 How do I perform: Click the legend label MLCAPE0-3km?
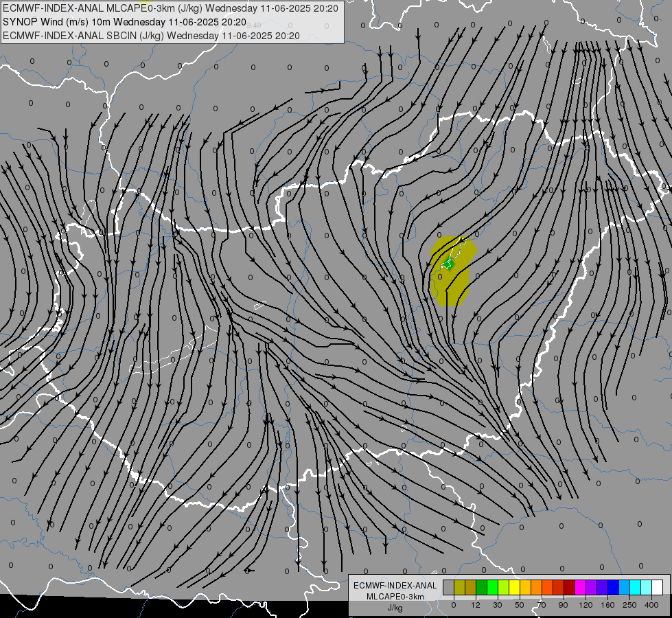(395, 597)
